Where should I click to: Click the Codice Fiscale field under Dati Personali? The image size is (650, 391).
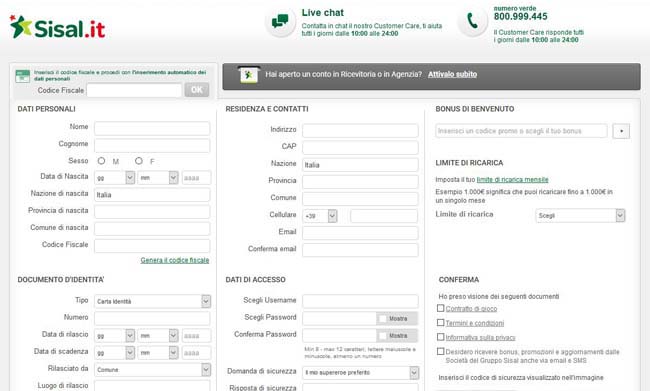coord(152,246)
